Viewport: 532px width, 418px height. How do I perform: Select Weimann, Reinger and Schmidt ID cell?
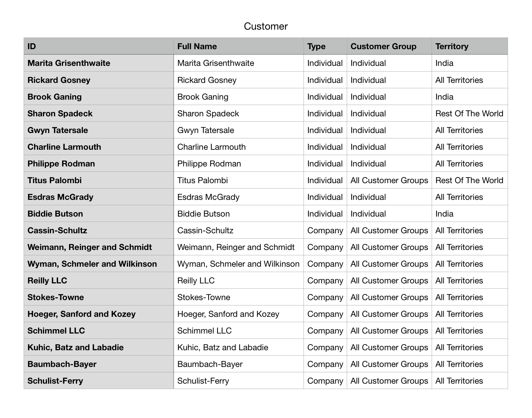[x=99, y=247]
